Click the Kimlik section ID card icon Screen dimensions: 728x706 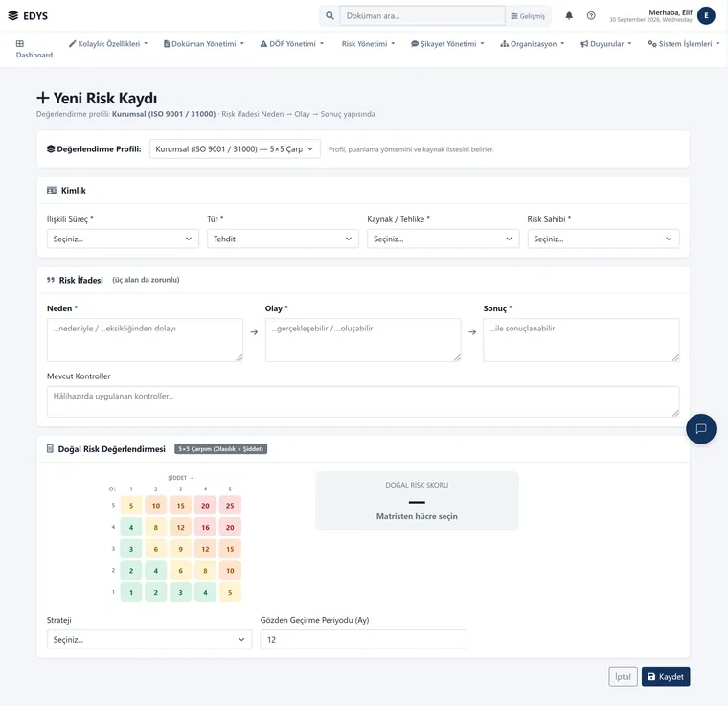52,191
